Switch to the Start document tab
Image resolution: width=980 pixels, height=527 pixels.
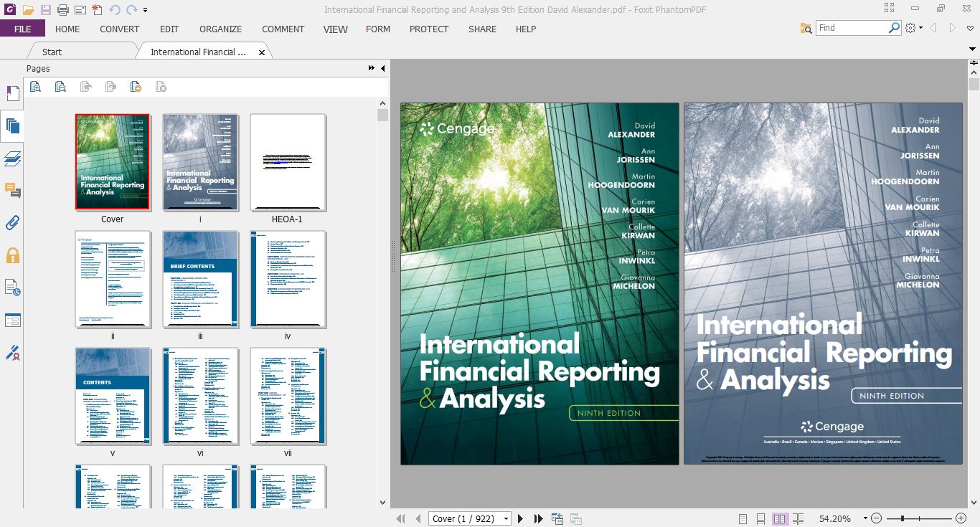tap(52, 52)
